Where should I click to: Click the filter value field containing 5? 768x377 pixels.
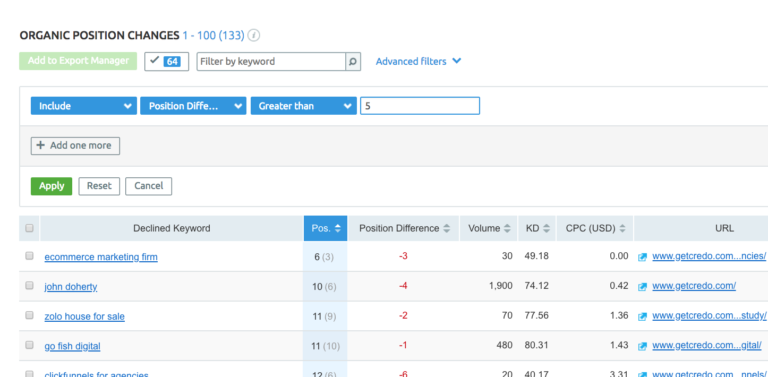pos(420,106)
